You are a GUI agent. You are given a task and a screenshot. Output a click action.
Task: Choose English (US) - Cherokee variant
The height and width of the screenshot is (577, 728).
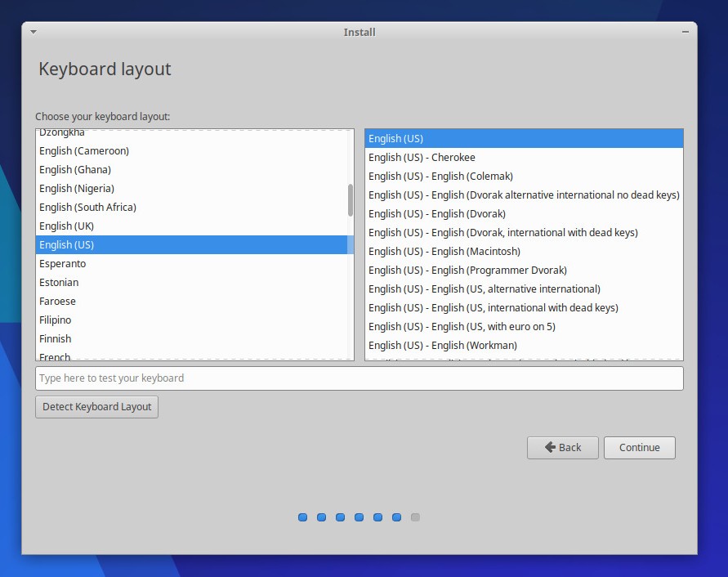(524, 158)
